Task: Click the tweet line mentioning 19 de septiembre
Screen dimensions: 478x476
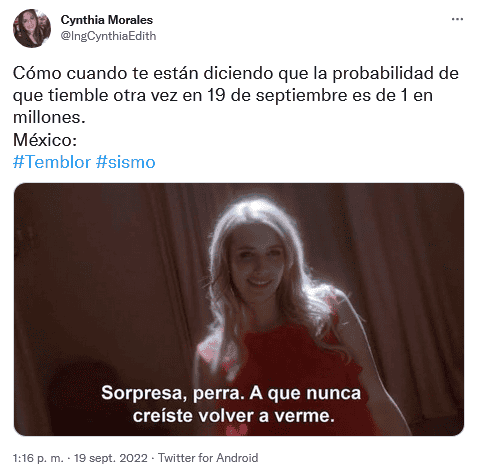Action: tap(223, 96)
